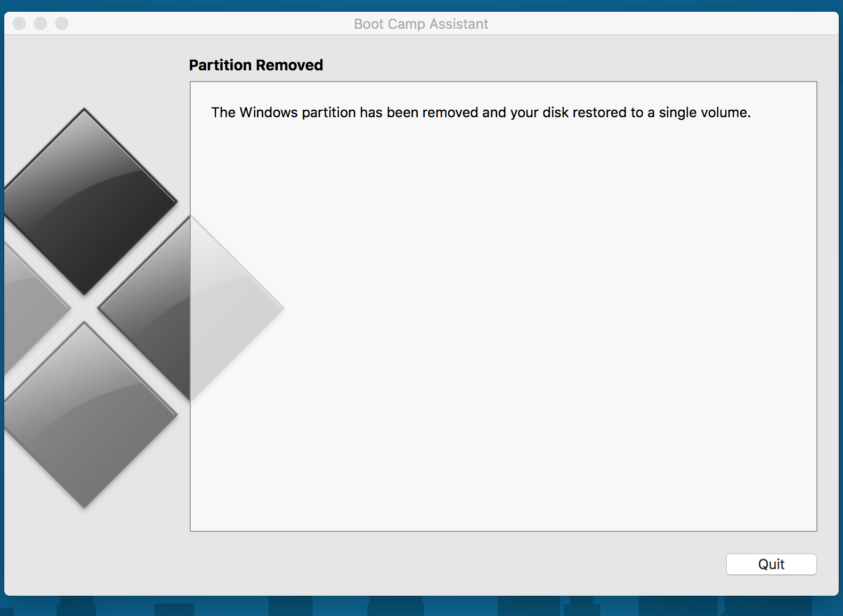The image size is (843, 616).
Task: Click the zoom window button
Action: (62, 23)
